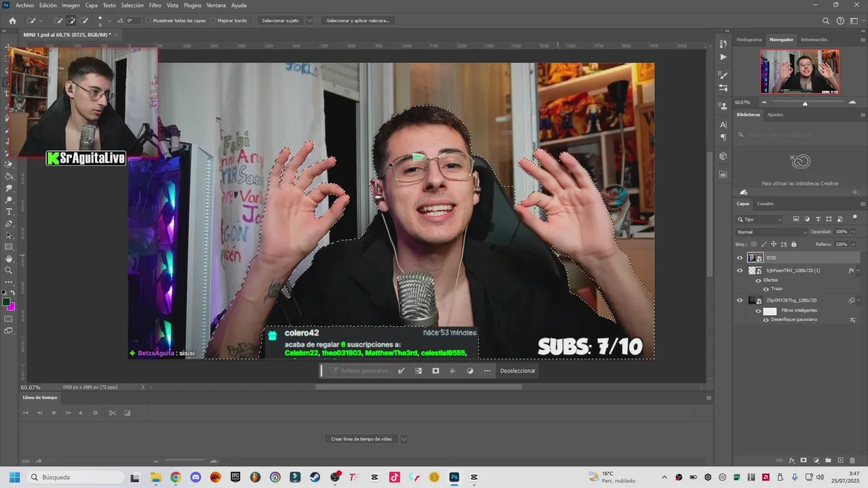Open Photoshop from Windows taskbar
This screenshot has width=868, height=488.
(454, 477)
